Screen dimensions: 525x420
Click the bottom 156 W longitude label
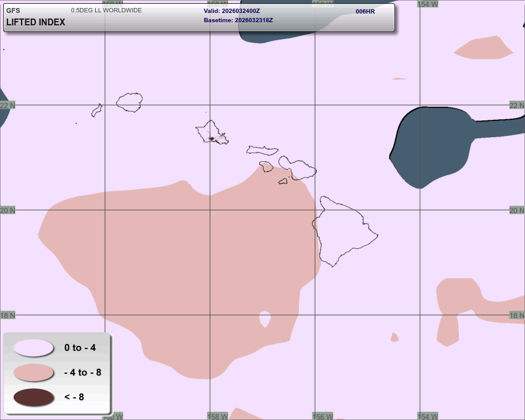point(323,416)
